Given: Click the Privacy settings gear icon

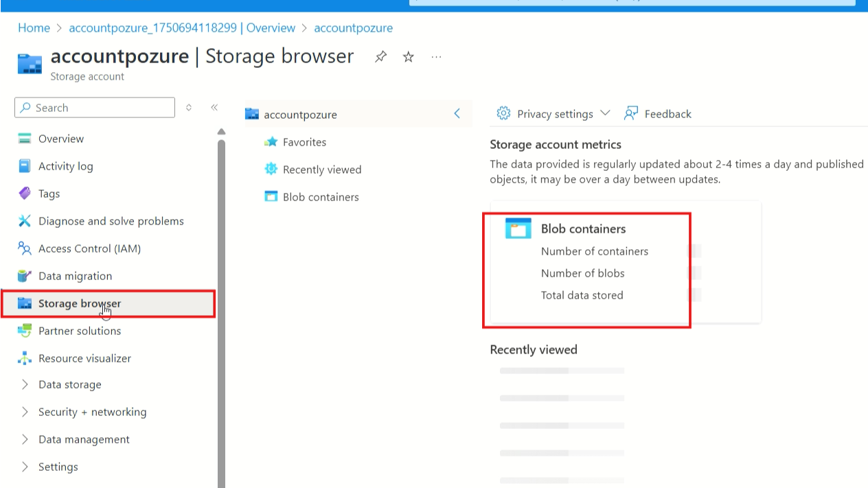Looking at the screenshot, I should pos(503,113).
